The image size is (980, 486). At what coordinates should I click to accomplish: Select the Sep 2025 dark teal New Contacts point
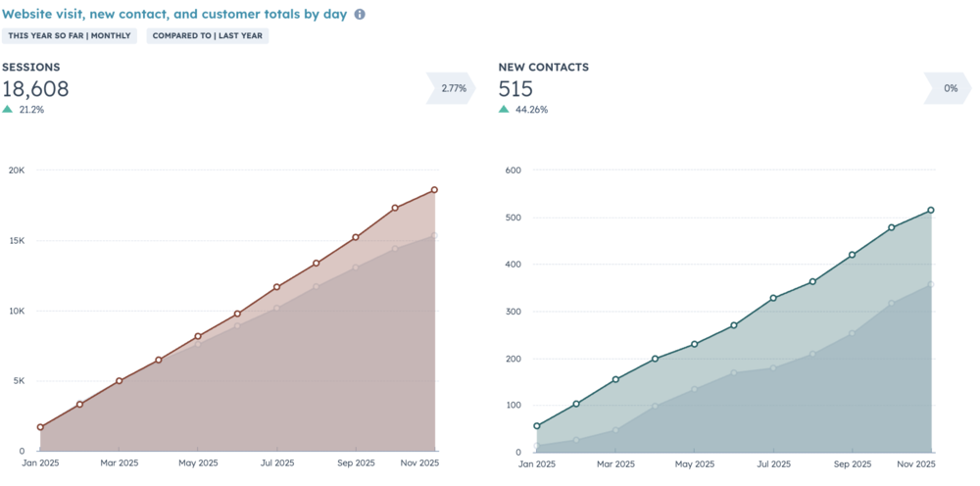[x=853, y=255]
